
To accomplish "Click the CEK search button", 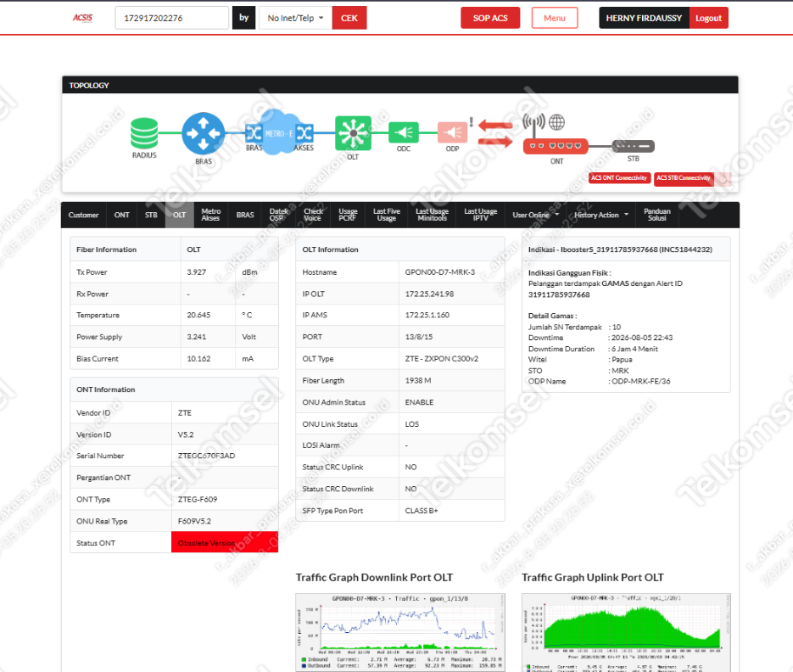I will click(x=349, y=18).
